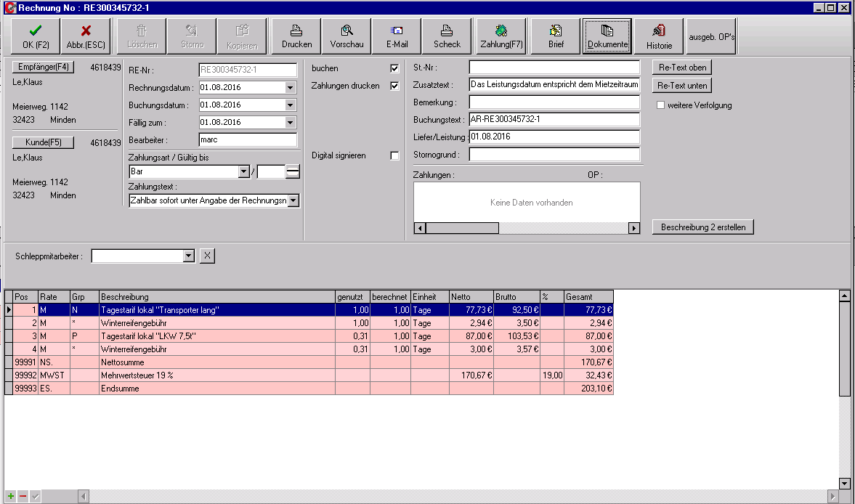Uncheck the buchen checkbox
The image size is (855, 504).
pos(394,67)
